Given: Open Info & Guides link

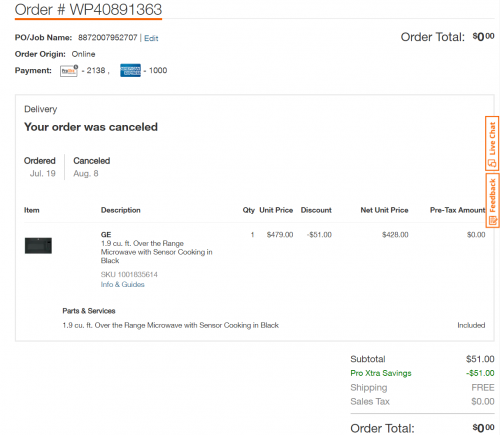Looking at the screenshot, I should click(123, 284).
